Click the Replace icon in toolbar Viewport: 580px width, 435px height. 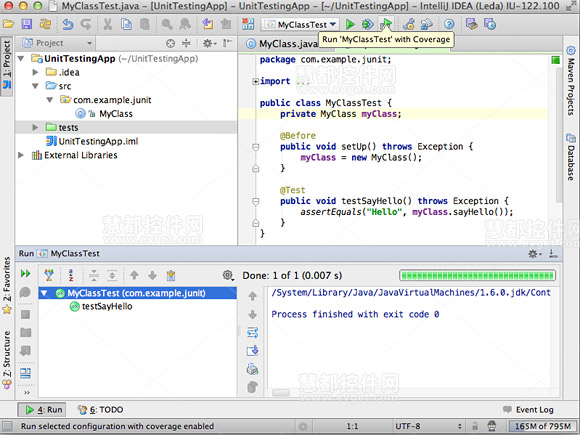[x=185, y=24]
